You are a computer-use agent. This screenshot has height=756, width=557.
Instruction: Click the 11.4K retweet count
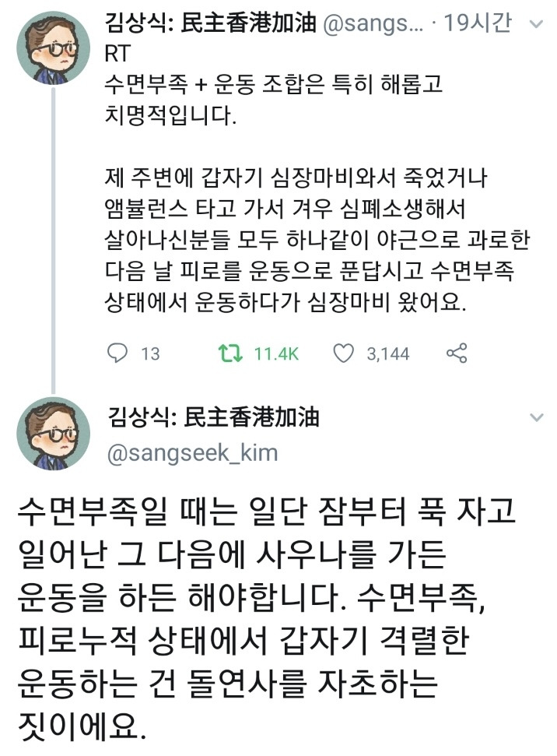[276, 354]
